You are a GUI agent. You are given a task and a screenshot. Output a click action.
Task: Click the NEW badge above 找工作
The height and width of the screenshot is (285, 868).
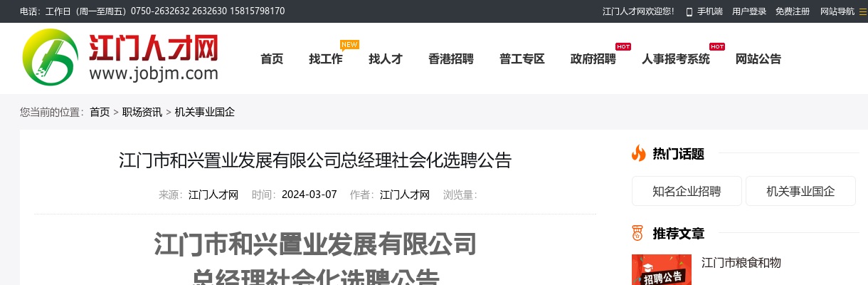pyautogui.click(x=349, y=45)
